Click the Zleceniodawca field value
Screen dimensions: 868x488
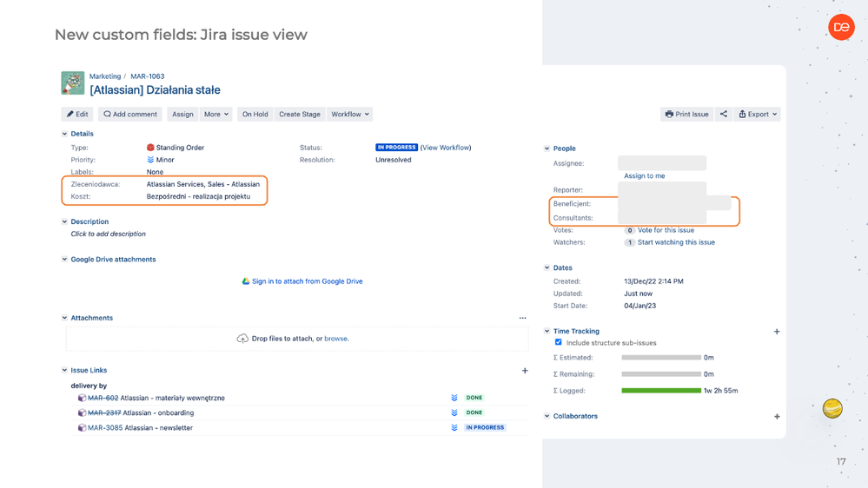click(x=203, y=184)
